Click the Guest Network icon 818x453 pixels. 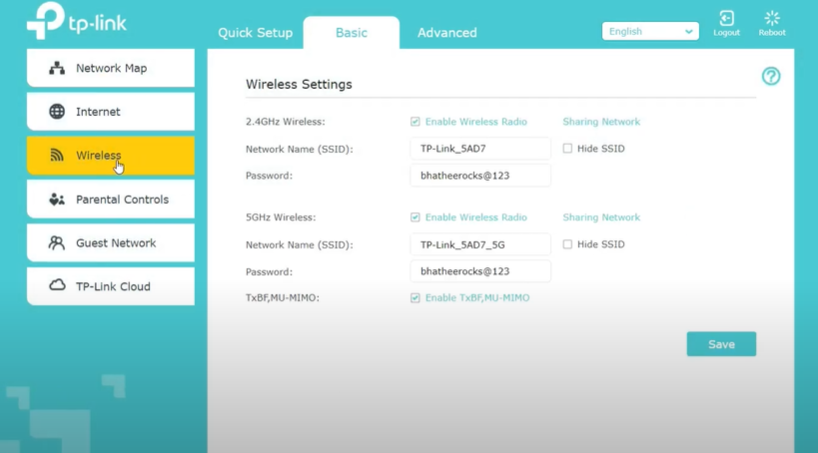tap(57, 243)
